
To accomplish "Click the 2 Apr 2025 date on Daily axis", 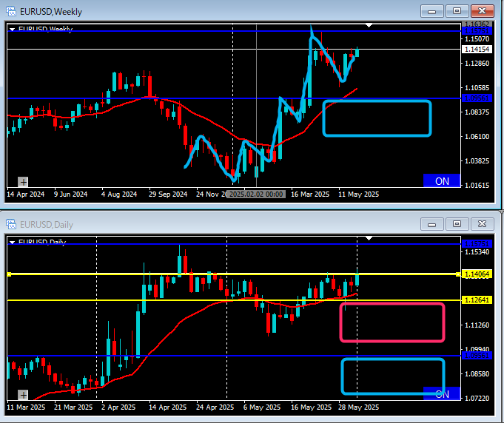I will point(118,407).
